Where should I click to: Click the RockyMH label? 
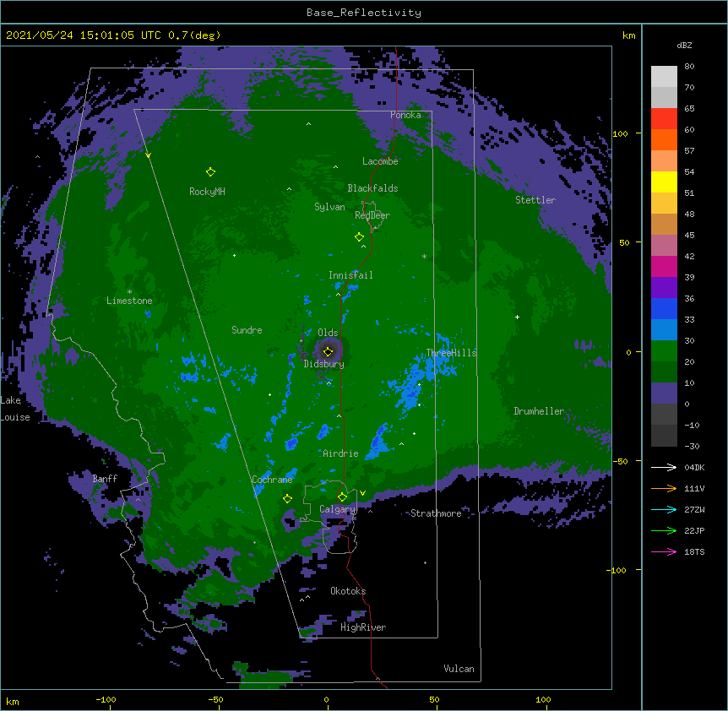[207, 192]
